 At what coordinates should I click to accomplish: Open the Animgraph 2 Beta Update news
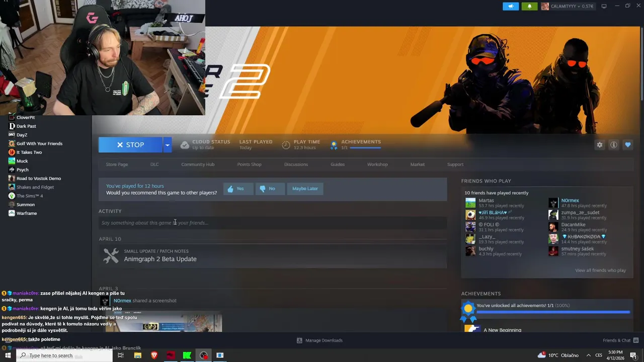[160, 259]
